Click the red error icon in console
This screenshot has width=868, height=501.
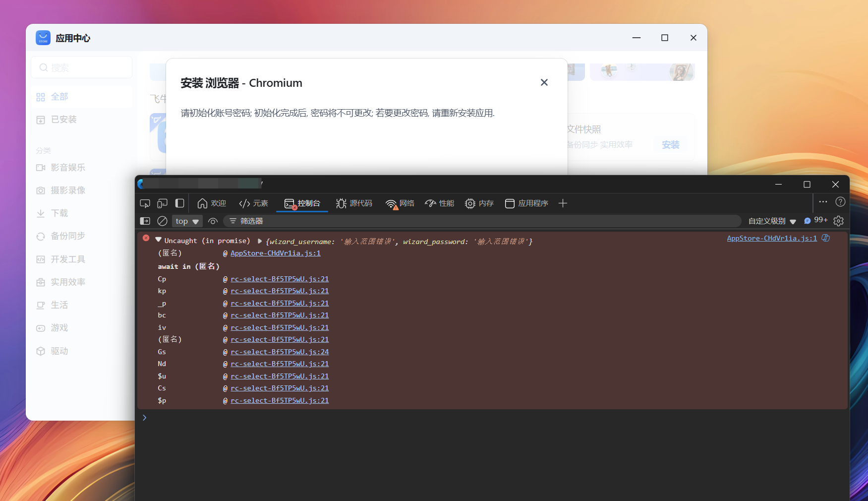click(146, 238)
